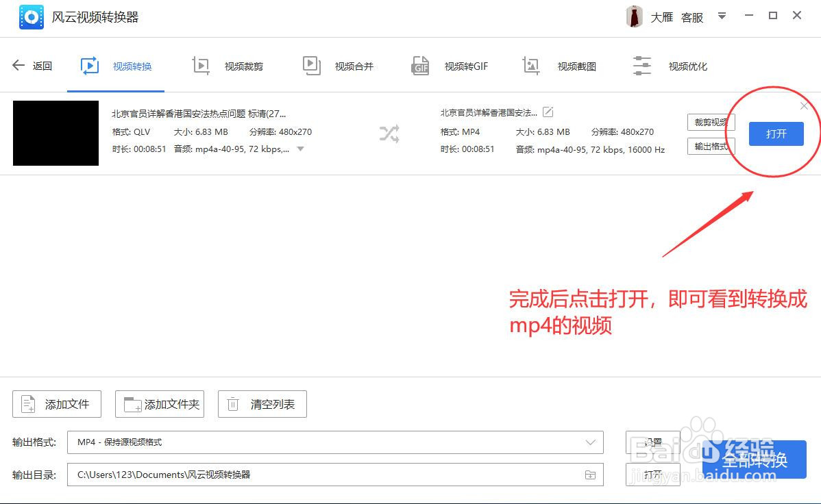The image size is (821, 504).
Task: Switch to the 视频转换 tab
Action: click(116, 66)
